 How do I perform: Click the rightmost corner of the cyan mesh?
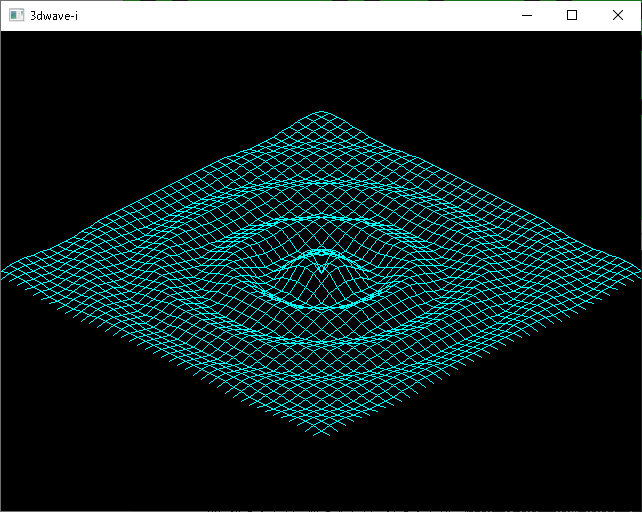coord(637,269)
